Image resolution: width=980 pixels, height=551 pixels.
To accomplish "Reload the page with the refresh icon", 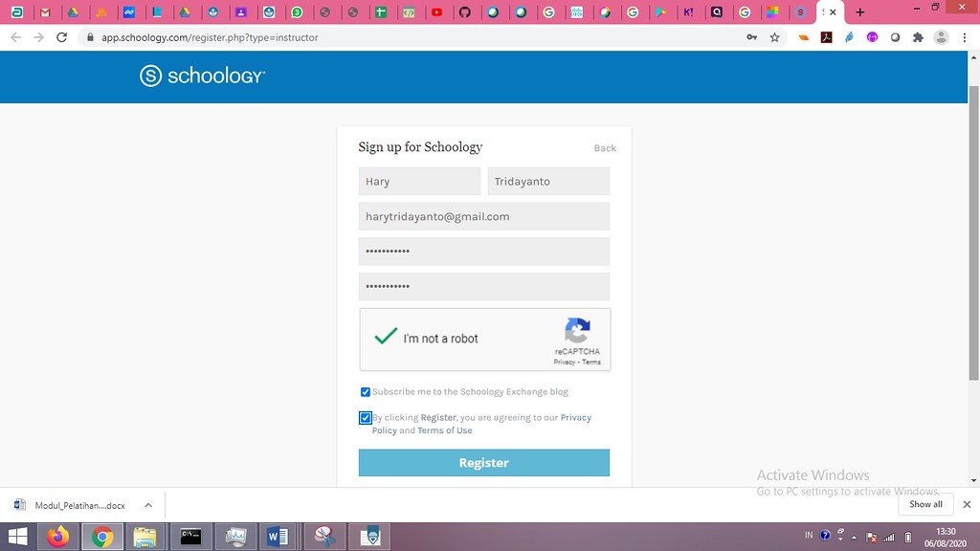I will click(61, 37).
